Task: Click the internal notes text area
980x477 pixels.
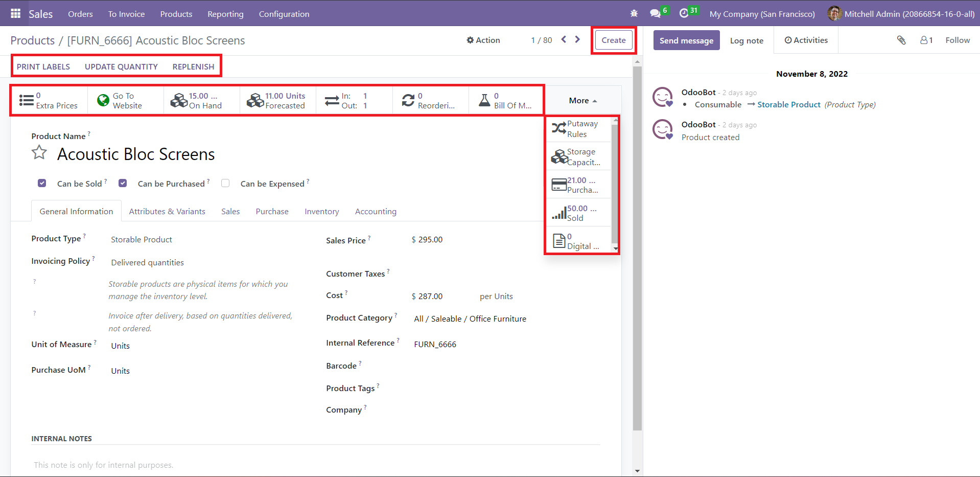Action: (x=316, y=465)
